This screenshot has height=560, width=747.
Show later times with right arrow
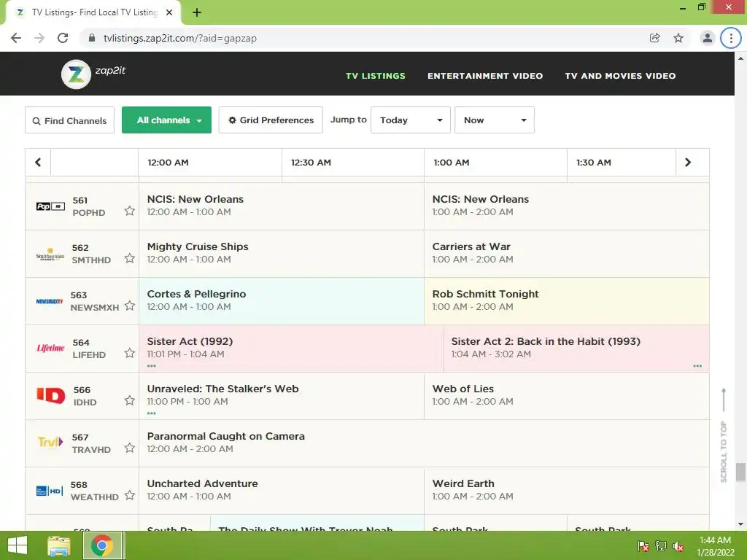click(x=687, y=163)
